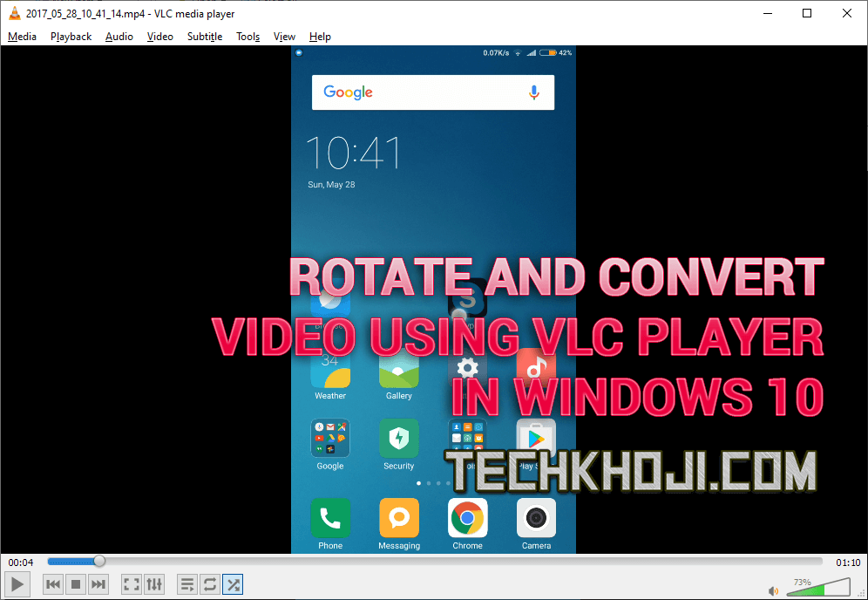868x600 pixels.
Task: Click the VLC cone title bar icon
Action: pyautogui.click(x=15, y=13)
